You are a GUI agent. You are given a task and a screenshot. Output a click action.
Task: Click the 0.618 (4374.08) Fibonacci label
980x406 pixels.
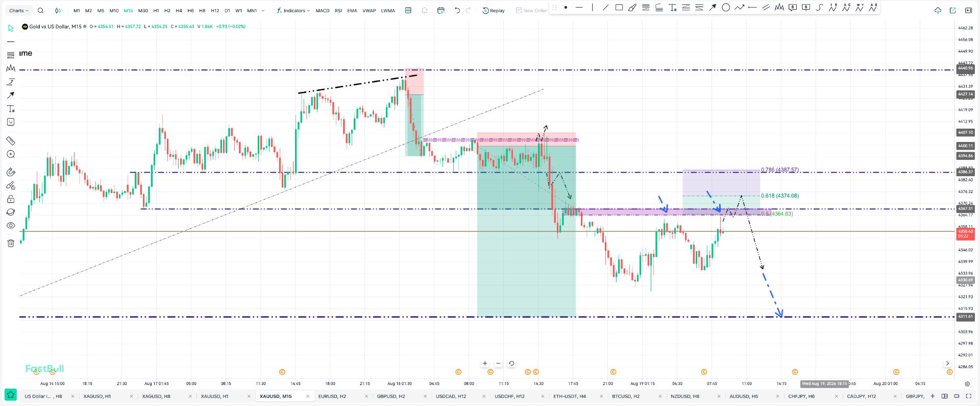780,196
